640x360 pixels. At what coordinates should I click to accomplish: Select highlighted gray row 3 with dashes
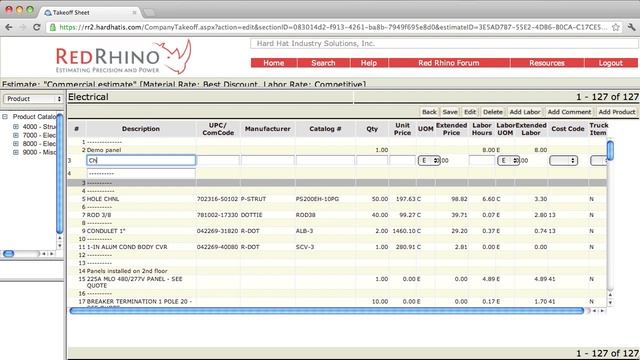(337, 183)
